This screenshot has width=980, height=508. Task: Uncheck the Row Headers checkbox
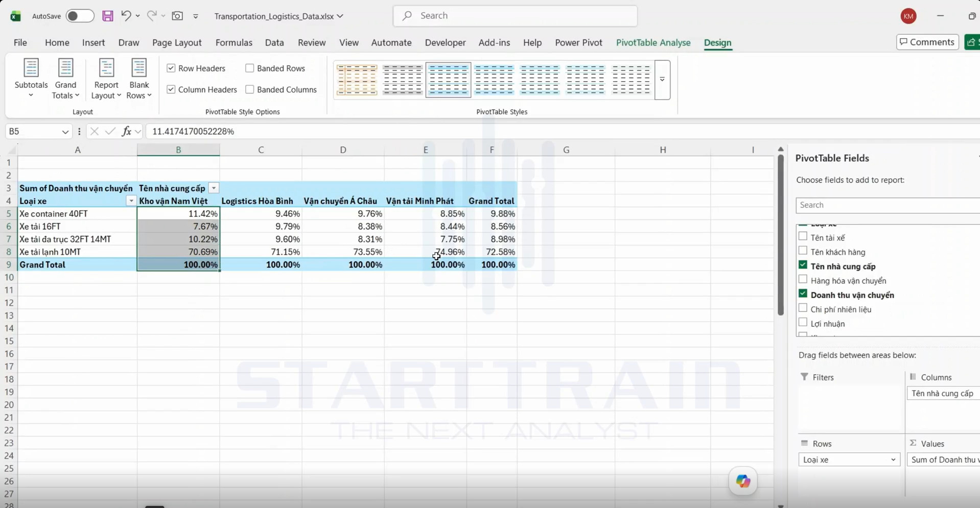click(x=171, y=68)
